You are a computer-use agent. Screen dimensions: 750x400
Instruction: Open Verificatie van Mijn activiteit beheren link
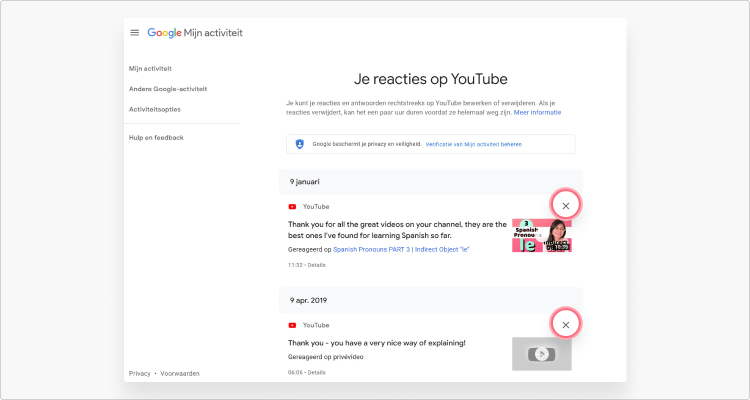474,144
